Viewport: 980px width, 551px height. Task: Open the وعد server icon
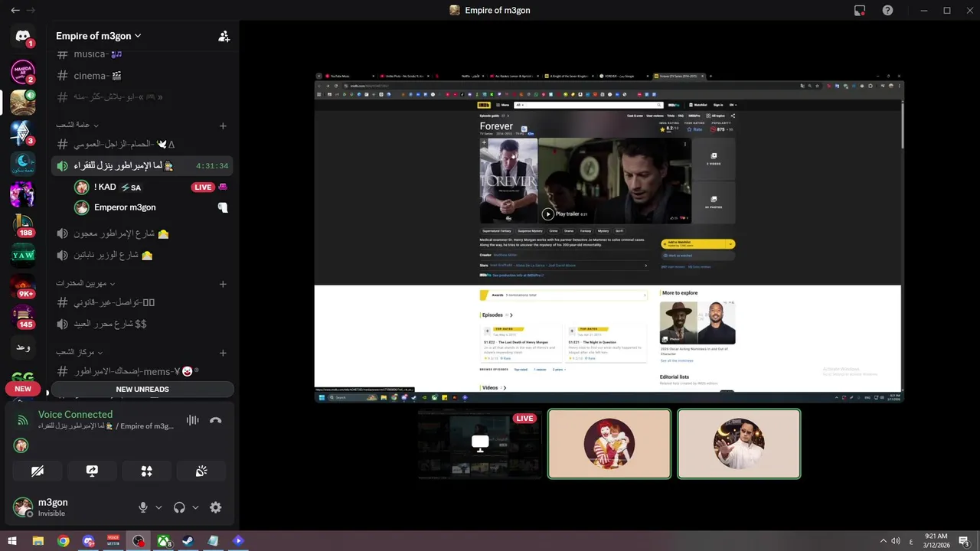click(x=23, y=347)
